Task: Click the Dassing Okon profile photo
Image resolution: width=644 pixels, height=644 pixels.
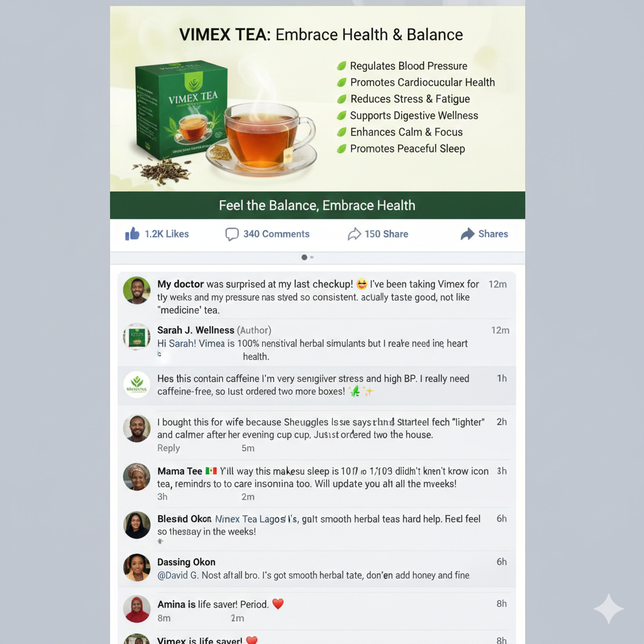Action: [136, 568]
